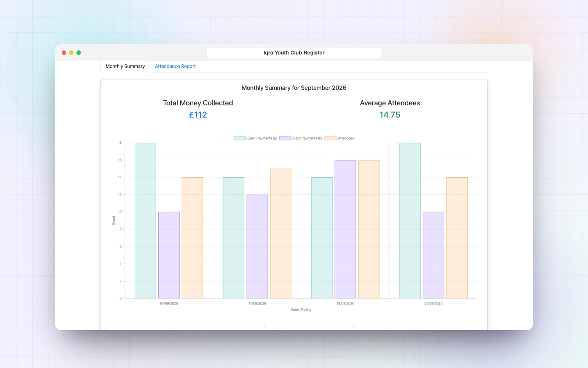Click the 14.75 average attendees value
Image resolution: width=588 pixels, height=368 pixels.
pos(390,115)
